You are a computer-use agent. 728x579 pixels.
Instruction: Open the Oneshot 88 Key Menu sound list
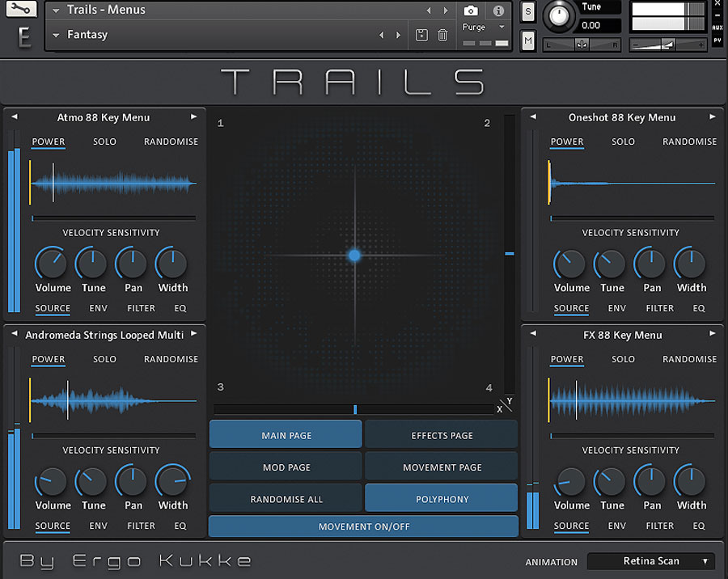[622, 117]
